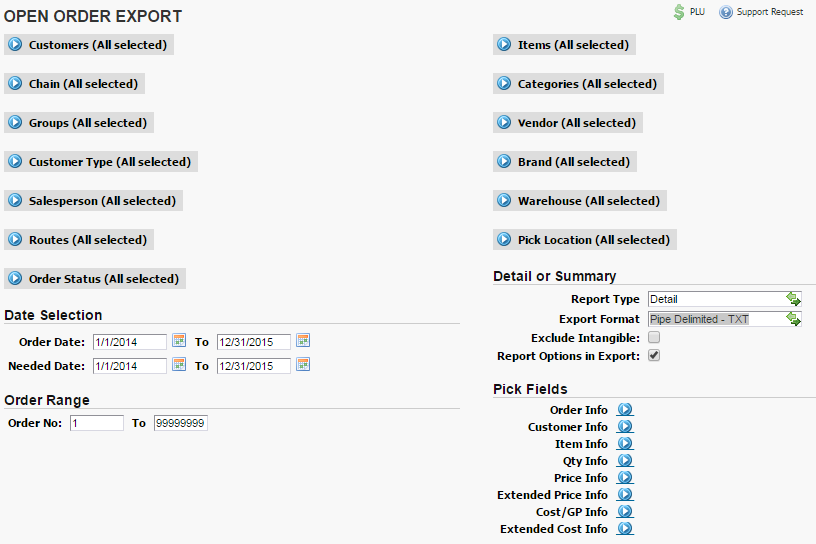Open Cost/GP Info arrow icon
Screen dimensions: 816x544
click(x=624, y=512)
